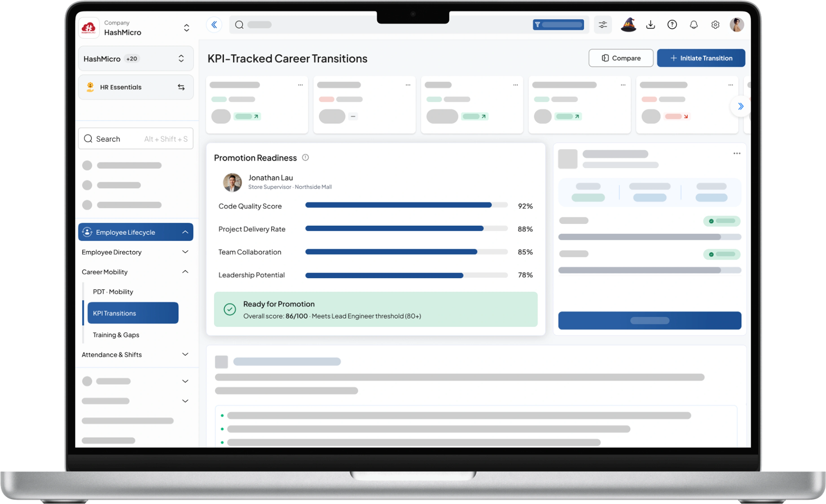Image resolution: width=826 pixels, height=504 pixels.
Task: Select KPI Transitions menu item
Action: tap(133, 313)
